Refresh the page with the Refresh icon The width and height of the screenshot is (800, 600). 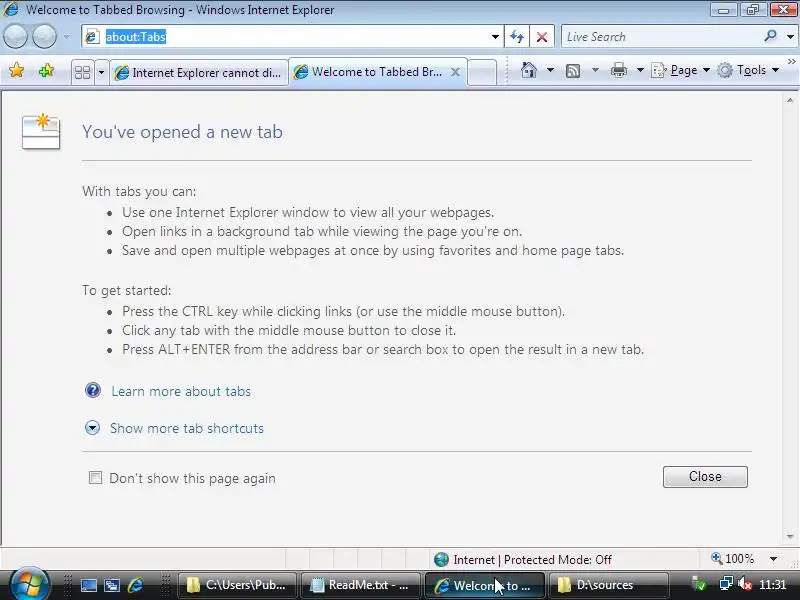tap(517, 37)
